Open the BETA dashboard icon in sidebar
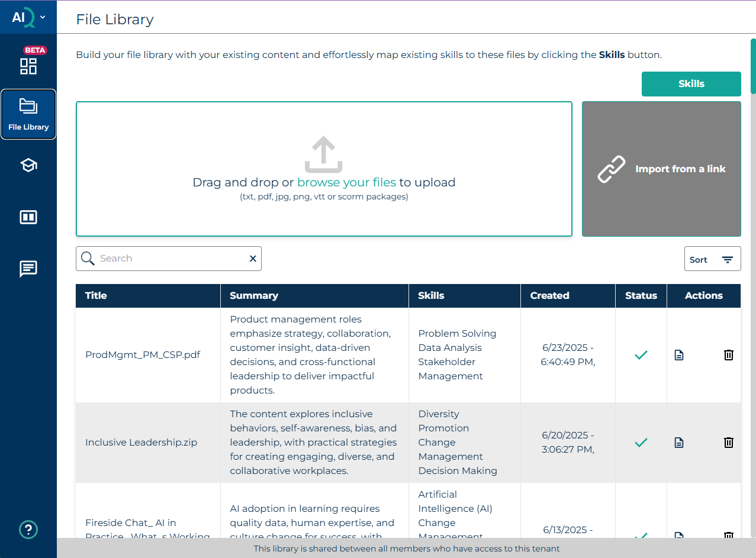 (x=28, y=66)
